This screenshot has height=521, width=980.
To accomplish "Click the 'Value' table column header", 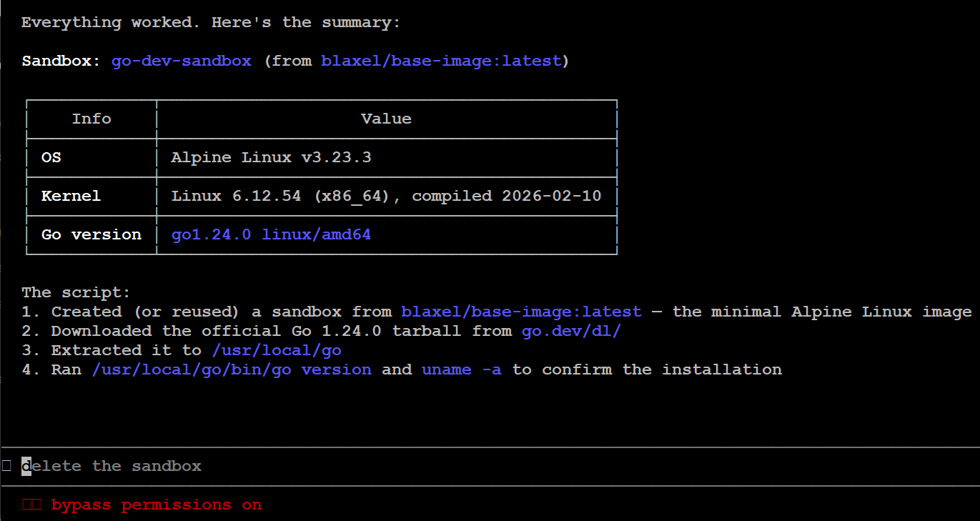I will (x=386, y=119).
